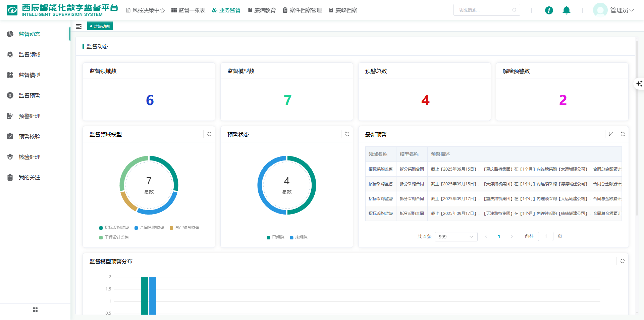Screen dimensions: 644x320
Task: Open 风控决策中心 top menu
Action: coord(145,10)
